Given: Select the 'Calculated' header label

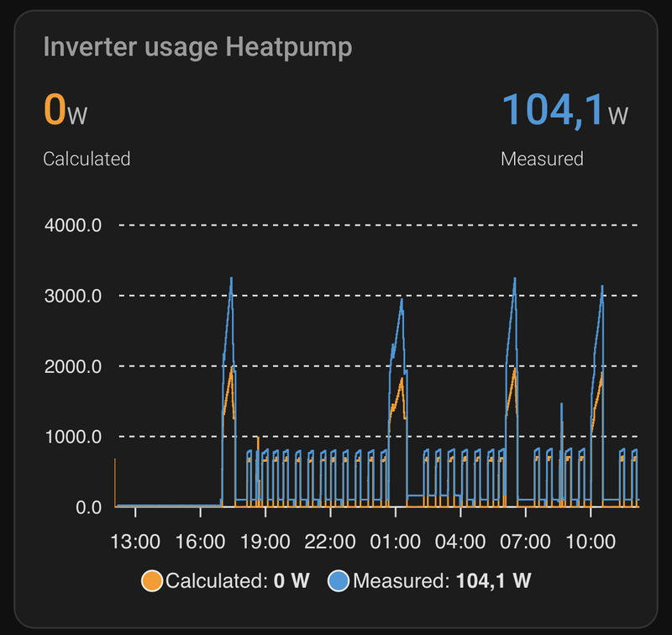Looking at the screenshot, I should [x=87, y=158].
